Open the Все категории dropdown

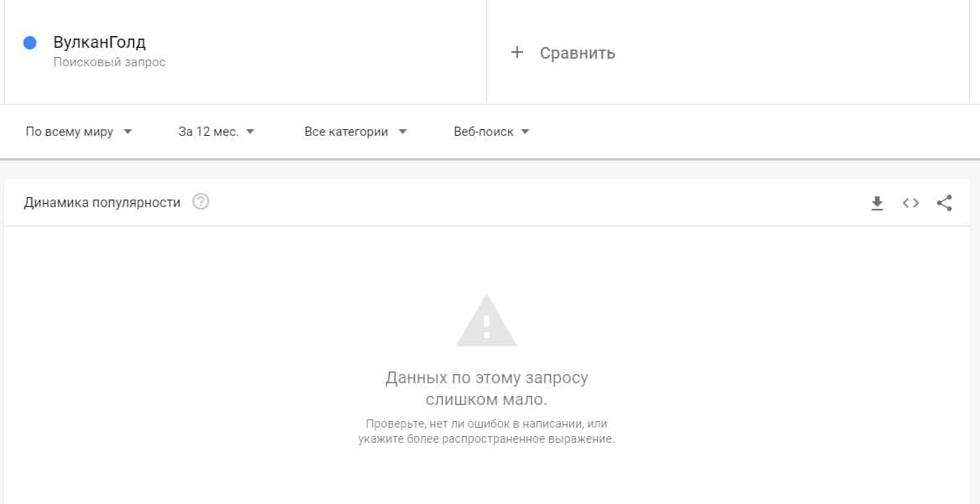tap(355, 132)
